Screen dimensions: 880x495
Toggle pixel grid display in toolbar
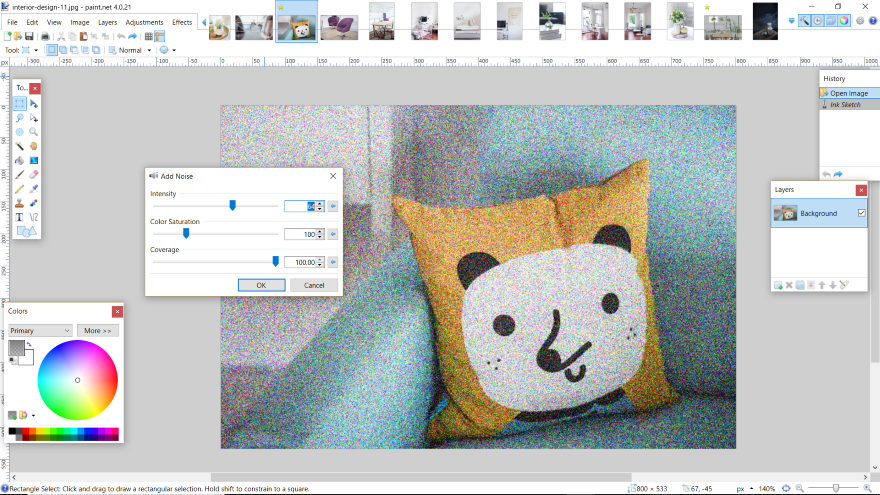point(148,36)
